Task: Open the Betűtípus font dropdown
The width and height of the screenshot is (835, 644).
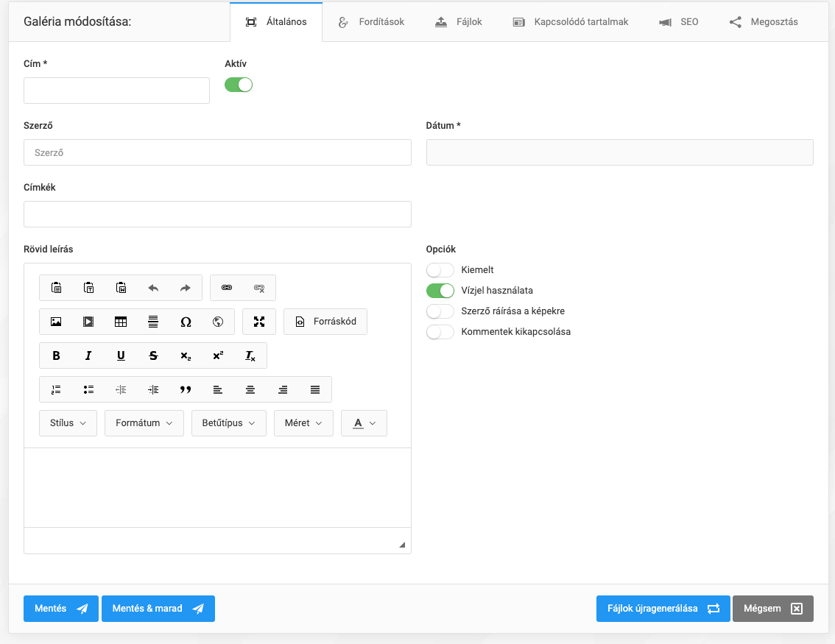Action: [x=228, y=423]
